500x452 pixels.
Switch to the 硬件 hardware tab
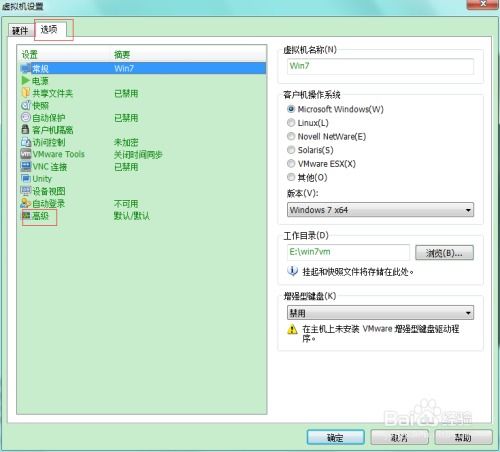[20, 31]
